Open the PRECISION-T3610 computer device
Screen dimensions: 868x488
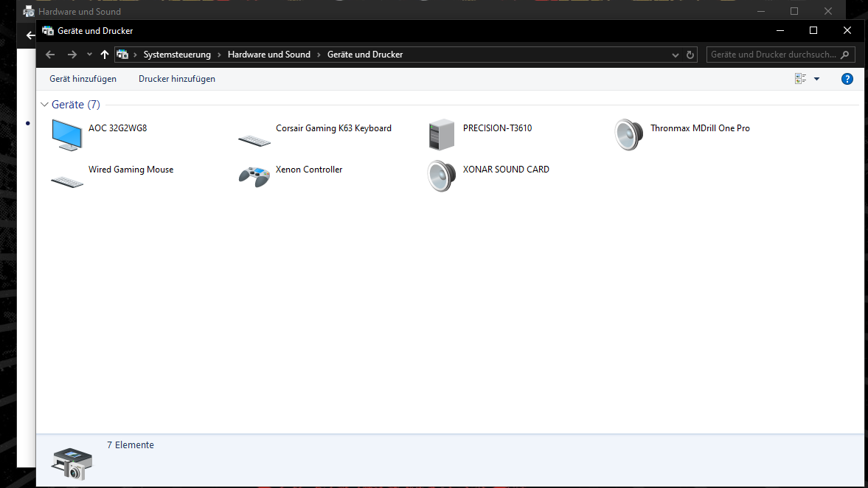(498, 128)
